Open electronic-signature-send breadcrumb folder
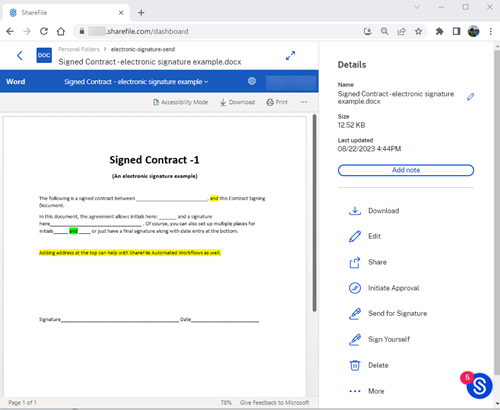The image size is (500, 410). [x=143, y=49]
